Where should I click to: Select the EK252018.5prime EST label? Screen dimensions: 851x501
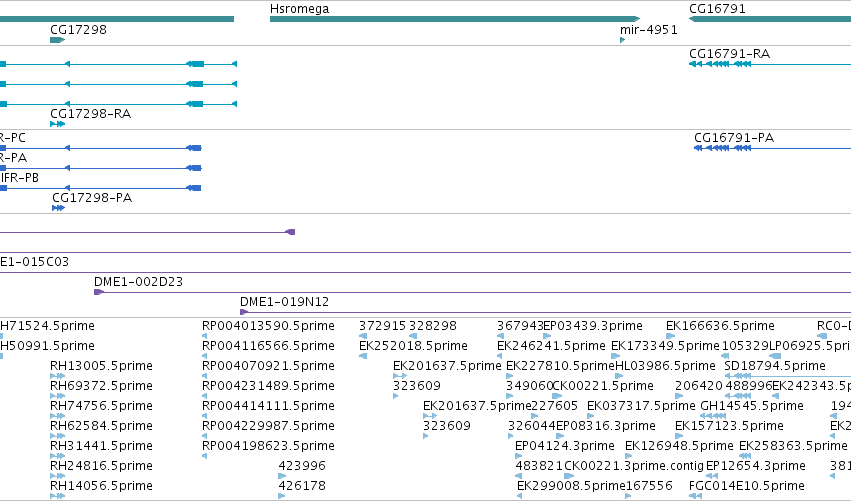pyautogui.click(x=413, y=346)
